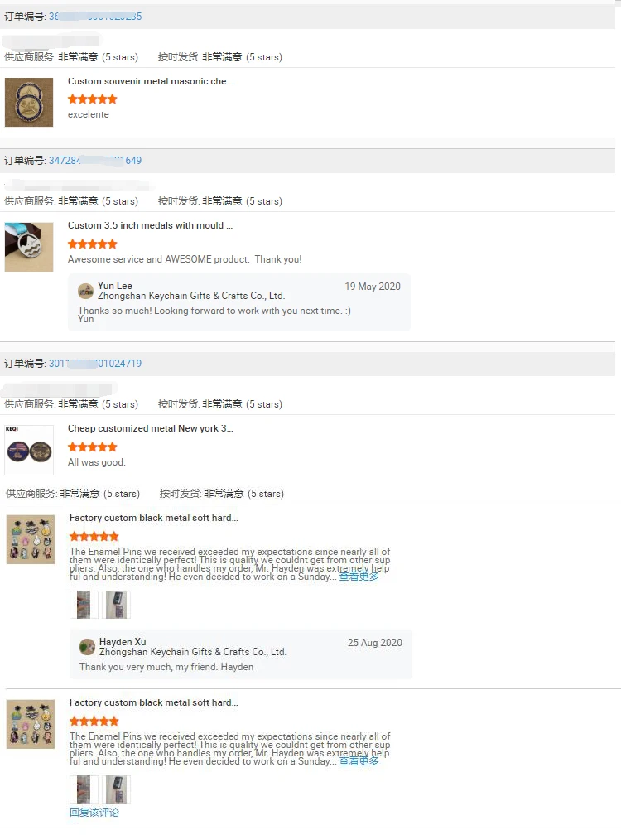This screenshot has height=840, width=621.
Task: Open the order number link ending in 649
Action: pos(95,160)
